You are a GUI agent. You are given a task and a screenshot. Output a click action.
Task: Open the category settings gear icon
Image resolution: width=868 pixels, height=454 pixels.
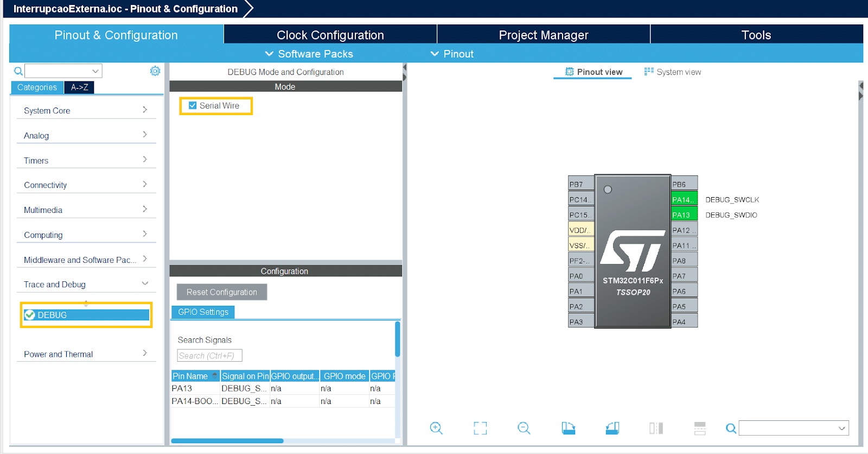click(155, 71)
